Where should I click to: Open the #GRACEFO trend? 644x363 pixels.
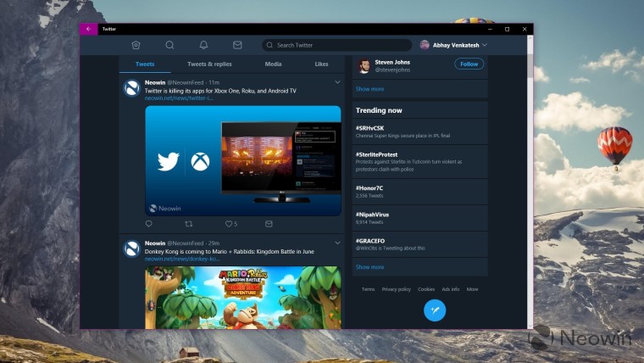(419, 244)
